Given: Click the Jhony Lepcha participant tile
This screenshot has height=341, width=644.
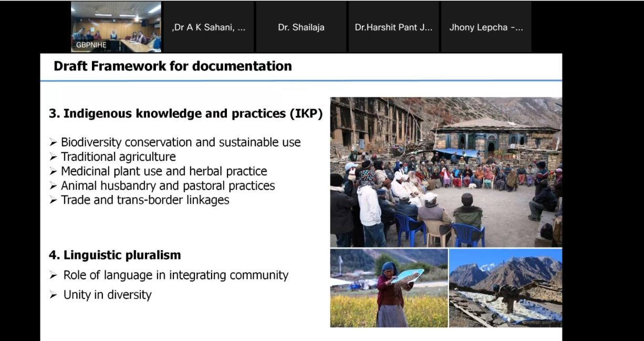Looking at the screenshot, I should [486, 27].
